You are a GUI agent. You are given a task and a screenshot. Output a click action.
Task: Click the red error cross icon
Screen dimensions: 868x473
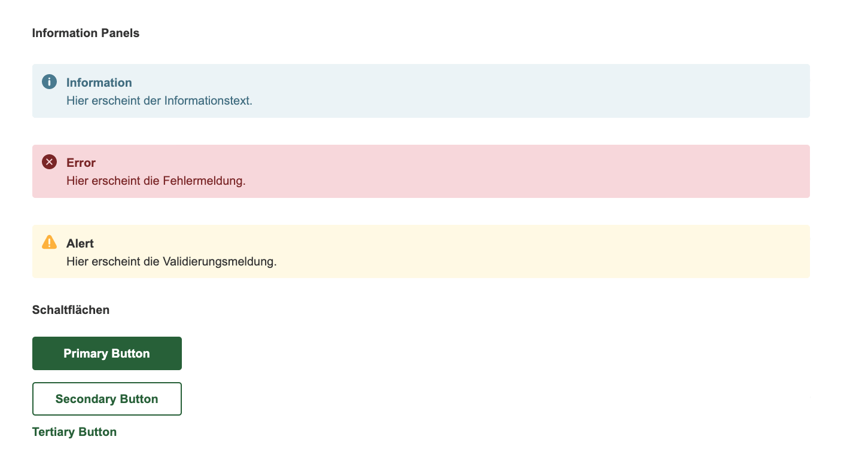(x=49, y=162)
